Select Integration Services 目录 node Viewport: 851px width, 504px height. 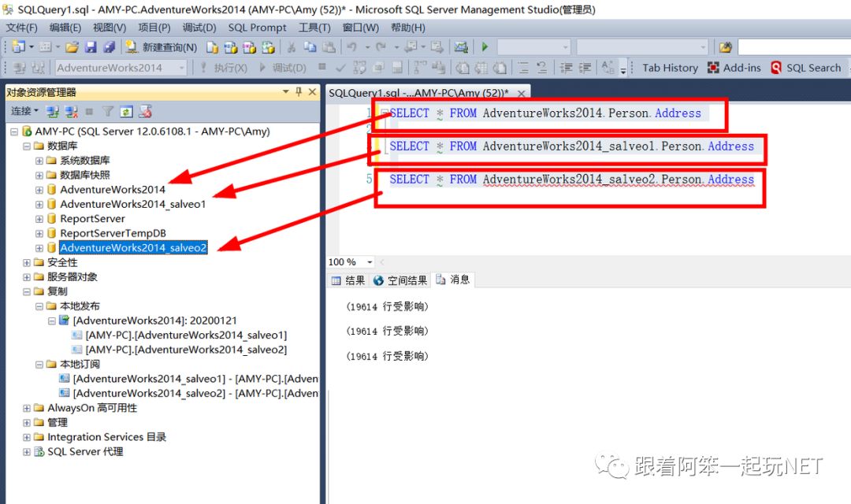click(107, 437)
